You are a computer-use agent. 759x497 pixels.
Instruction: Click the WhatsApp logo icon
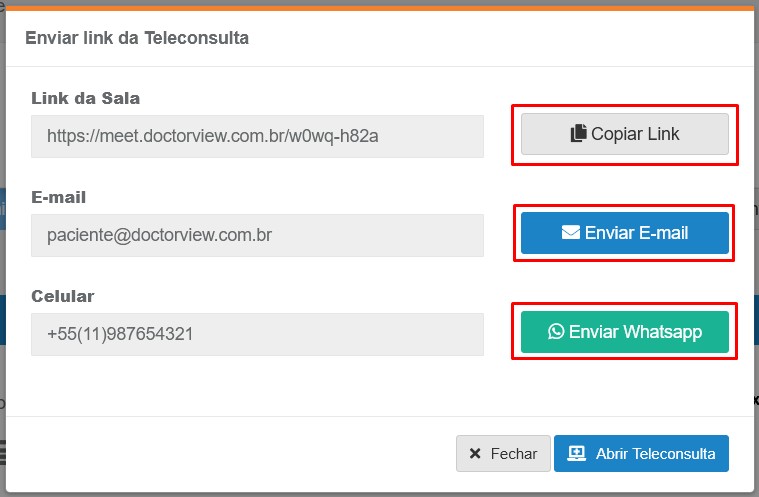(556, 332)
